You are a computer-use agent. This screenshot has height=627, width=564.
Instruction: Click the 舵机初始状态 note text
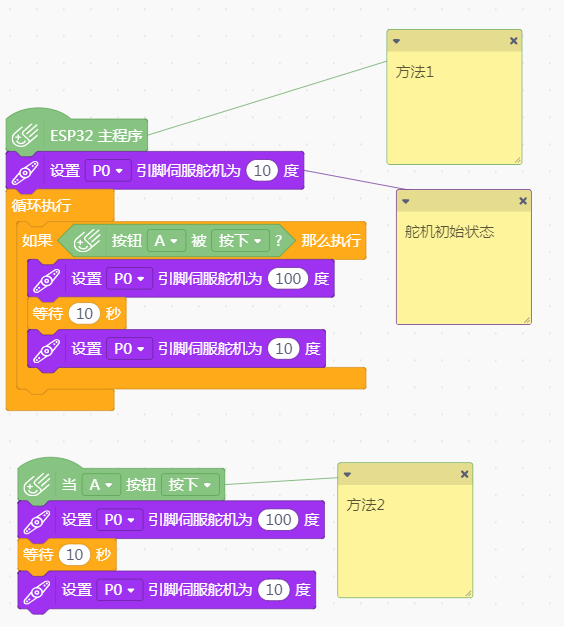[450, 232]
